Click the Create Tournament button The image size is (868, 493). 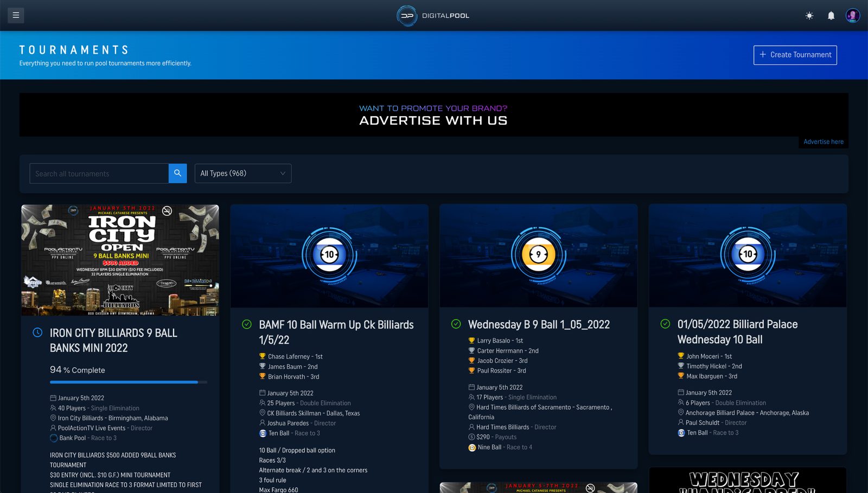click(795, 55)
